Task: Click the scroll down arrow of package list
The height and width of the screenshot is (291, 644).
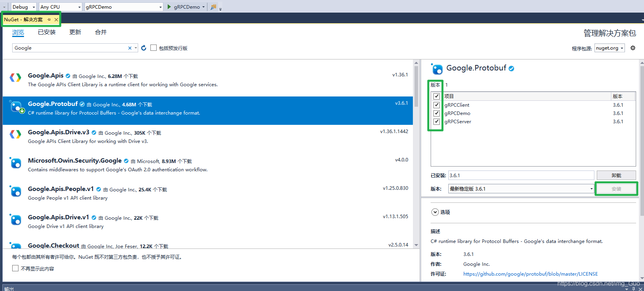Action: pos(416,245)
